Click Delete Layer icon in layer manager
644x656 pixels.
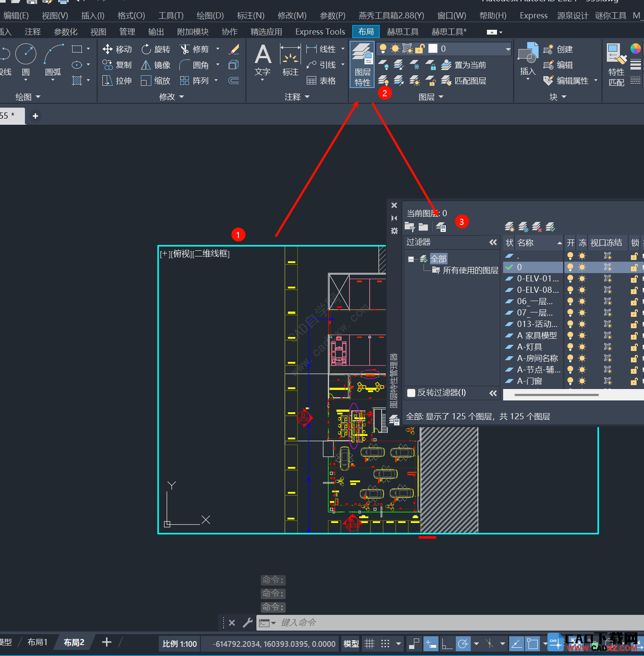coord(537,227)
